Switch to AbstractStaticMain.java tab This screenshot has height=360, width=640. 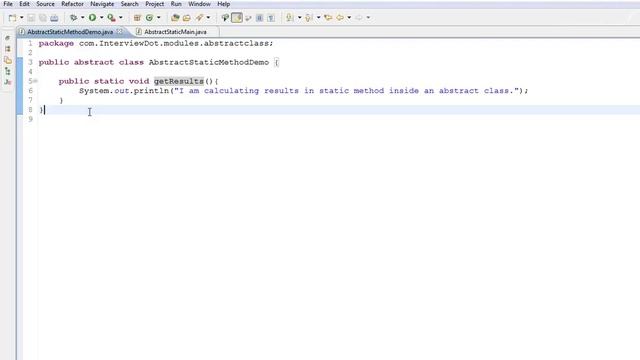(175, 32)
